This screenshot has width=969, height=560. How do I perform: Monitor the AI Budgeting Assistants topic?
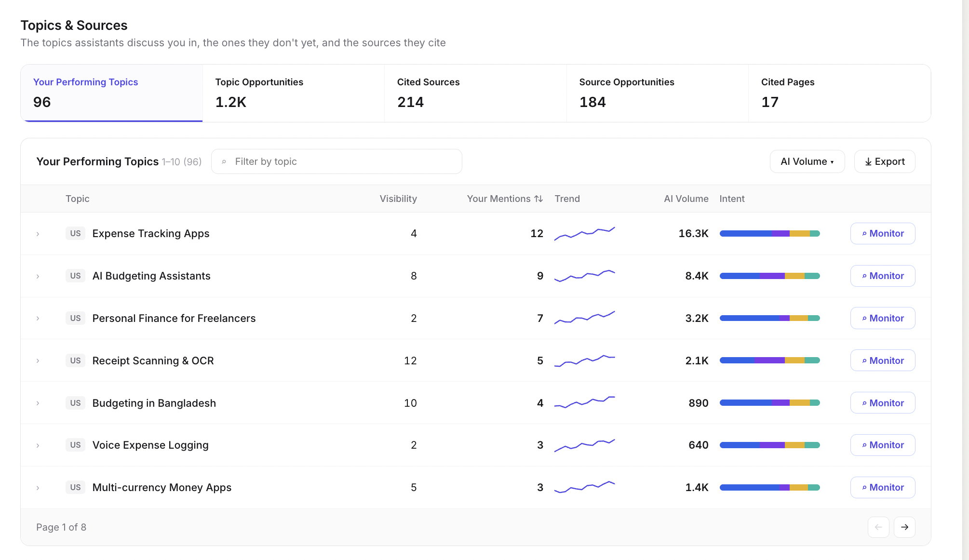tap(883, 276)
